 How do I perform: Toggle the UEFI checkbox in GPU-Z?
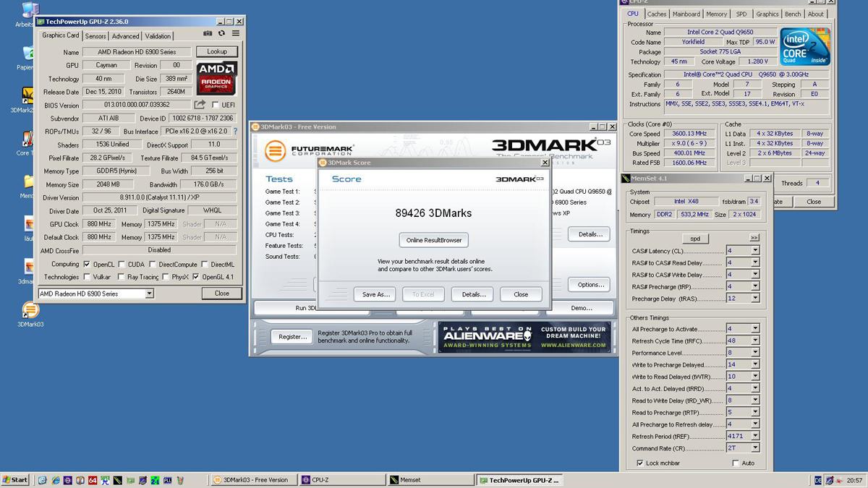tap(216, 106)
